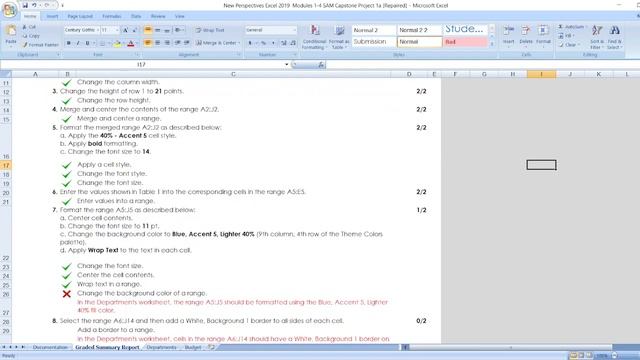Open Find & Select menu

coord(615,37)
